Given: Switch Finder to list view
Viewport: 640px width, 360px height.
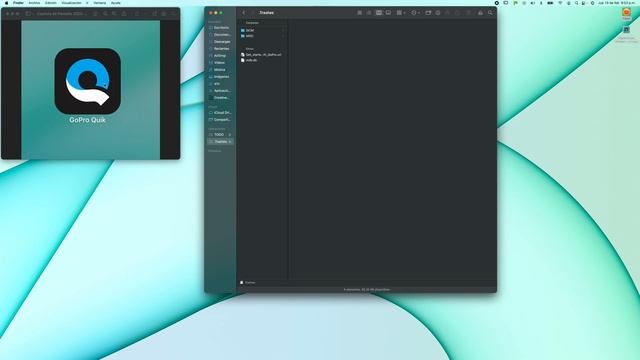Looking at the screenshot, I should [369, 13].
